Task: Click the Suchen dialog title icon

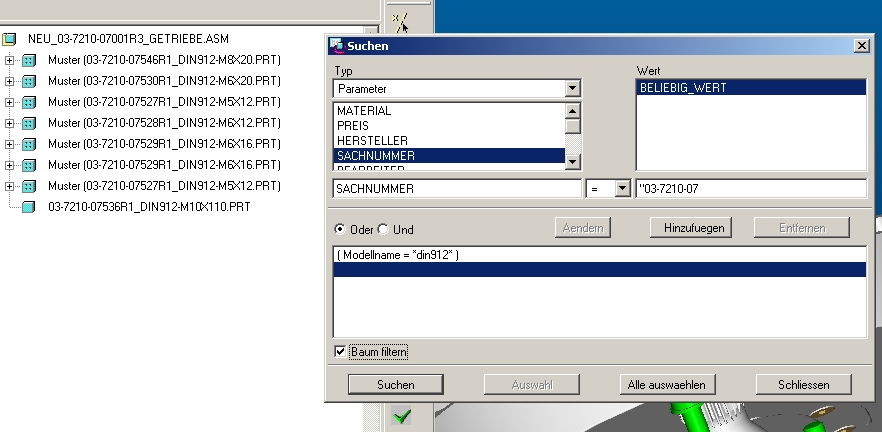Action: tap(336, 46)
